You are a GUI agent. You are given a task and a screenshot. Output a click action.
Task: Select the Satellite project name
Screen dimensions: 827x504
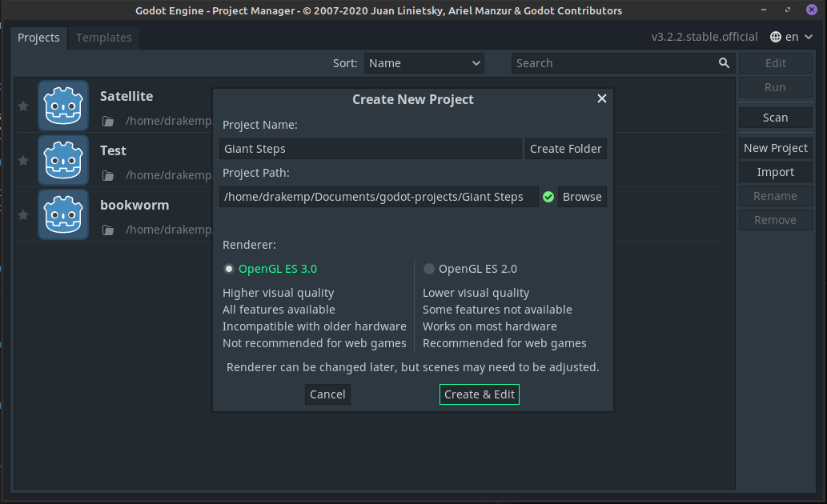[126, 97]
